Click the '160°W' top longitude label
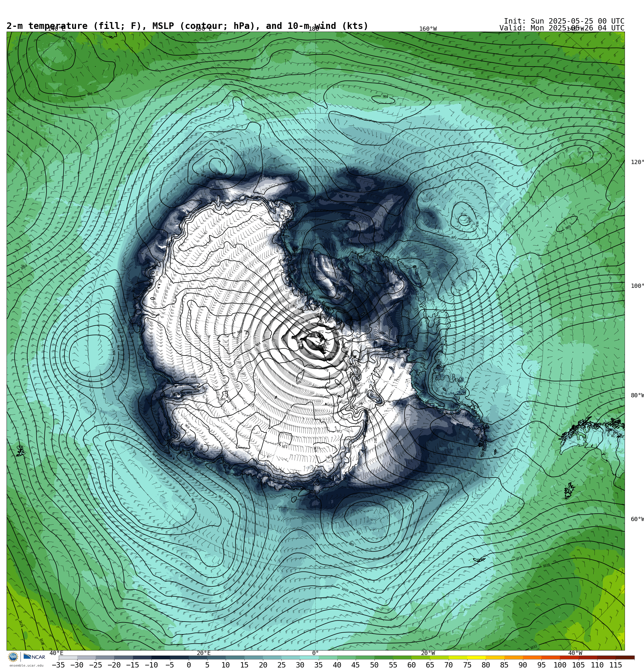 click(428, 29)
